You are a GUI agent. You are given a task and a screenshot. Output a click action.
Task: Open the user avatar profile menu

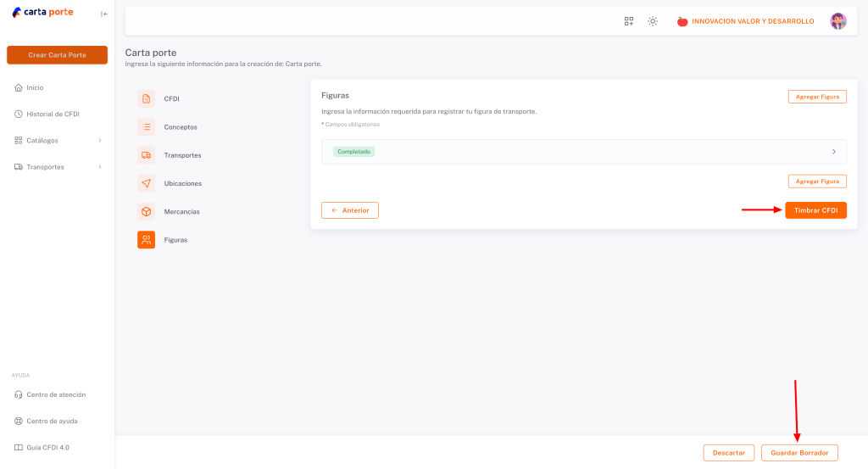[x=838, y=21]
